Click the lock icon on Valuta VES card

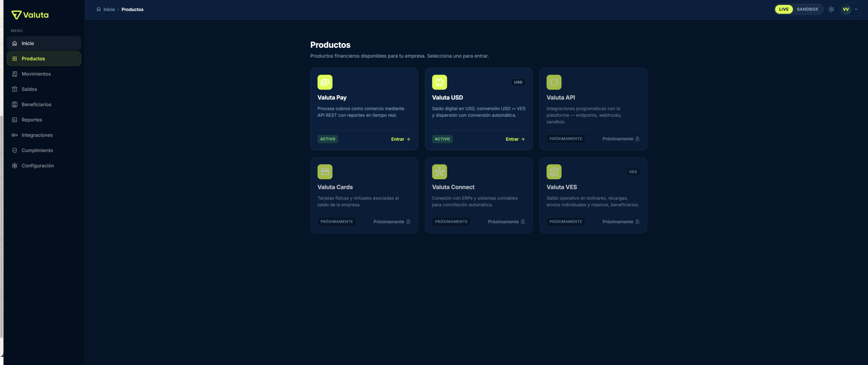click(x=637, y=222)
